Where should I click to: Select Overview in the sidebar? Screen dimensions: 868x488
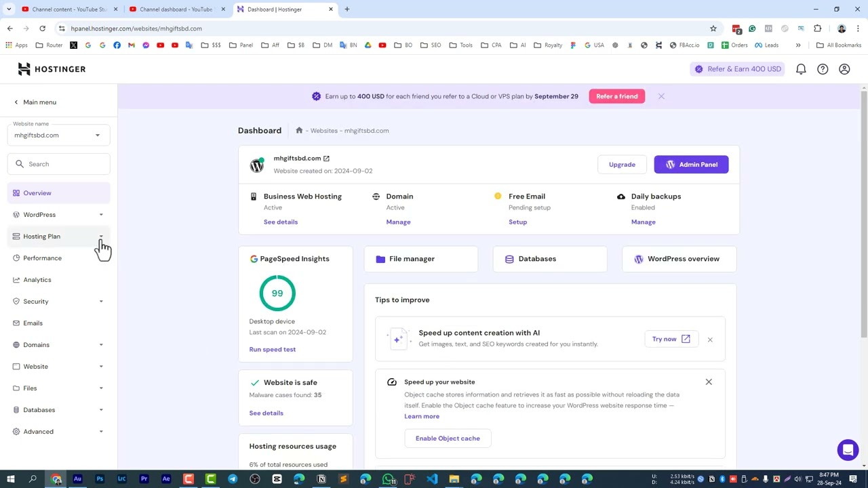click(58, 193)
